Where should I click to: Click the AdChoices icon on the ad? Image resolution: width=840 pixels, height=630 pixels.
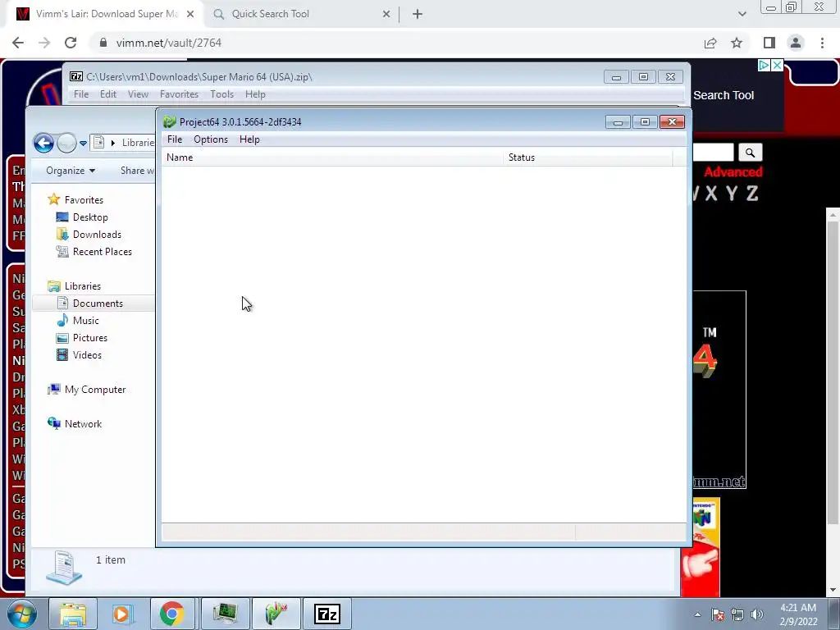pos(764,66)
